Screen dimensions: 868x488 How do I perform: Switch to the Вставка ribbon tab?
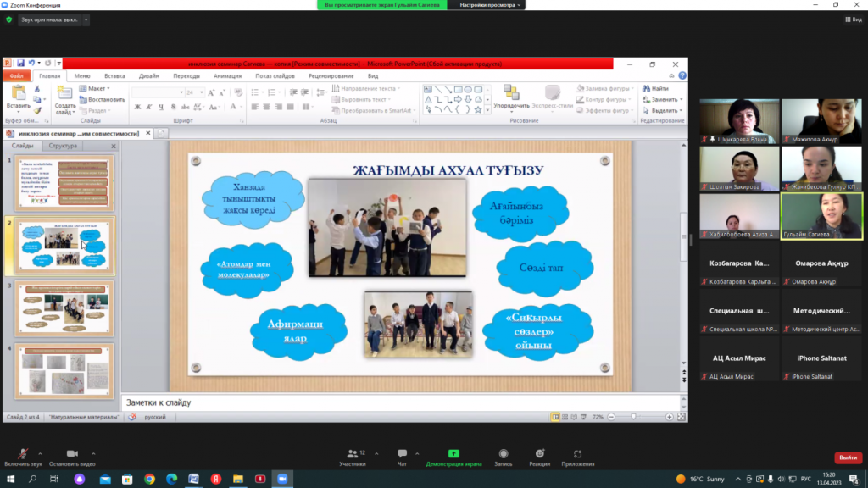tap(114, 75)
